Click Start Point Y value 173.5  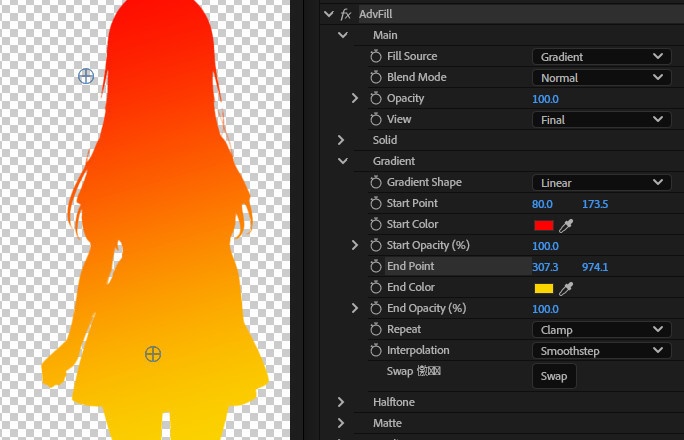pyautogui.click(x=595, y=204)
